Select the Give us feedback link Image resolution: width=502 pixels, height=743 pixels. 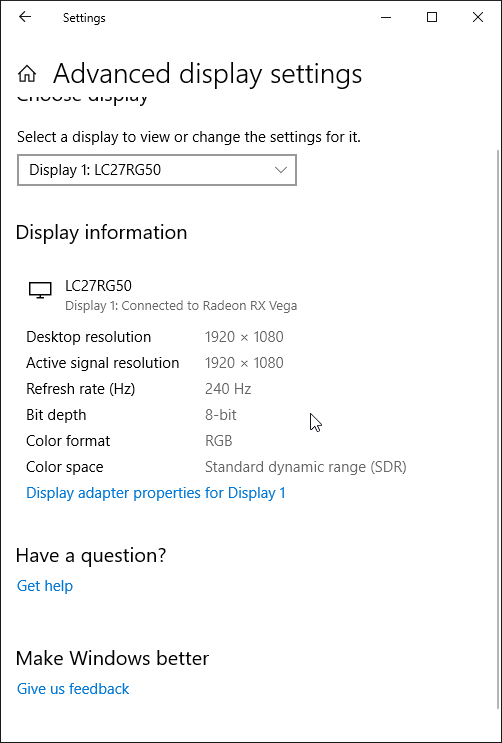pyautogui.click(x=73, y=689)
